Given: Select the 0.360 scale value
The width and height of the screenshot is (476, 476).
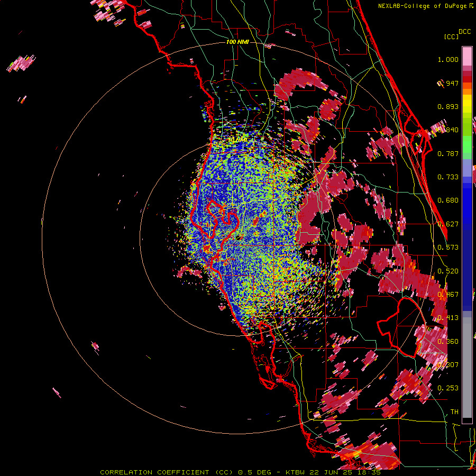Looking at the screenshot, I should coord(448,342).
